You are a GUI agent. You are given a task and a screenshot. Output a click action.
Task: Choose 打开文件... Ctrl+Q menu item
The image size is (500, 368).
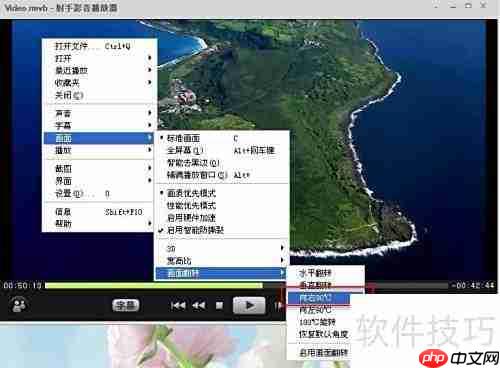(x=99, y=46)
